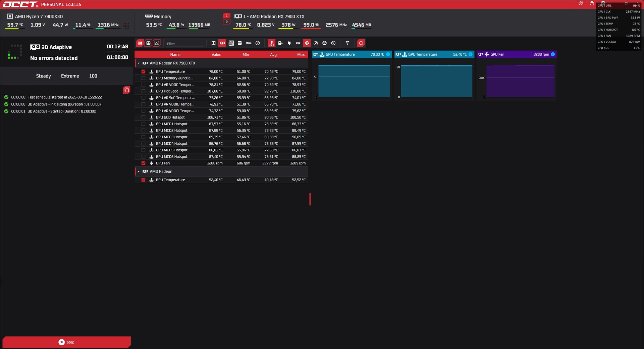
Task: Reset monitoring min/max values
Action: coord(361,43)
